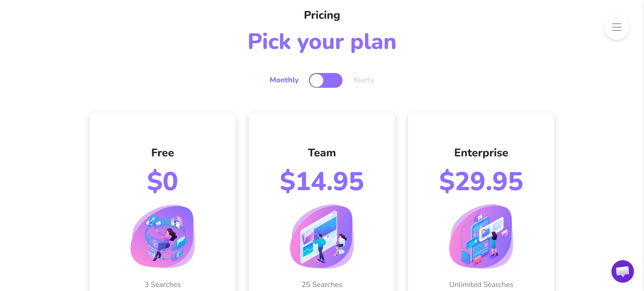The image size is (644, 291).
Task: Click the Team plan illustration
Action: coord(322,236)
